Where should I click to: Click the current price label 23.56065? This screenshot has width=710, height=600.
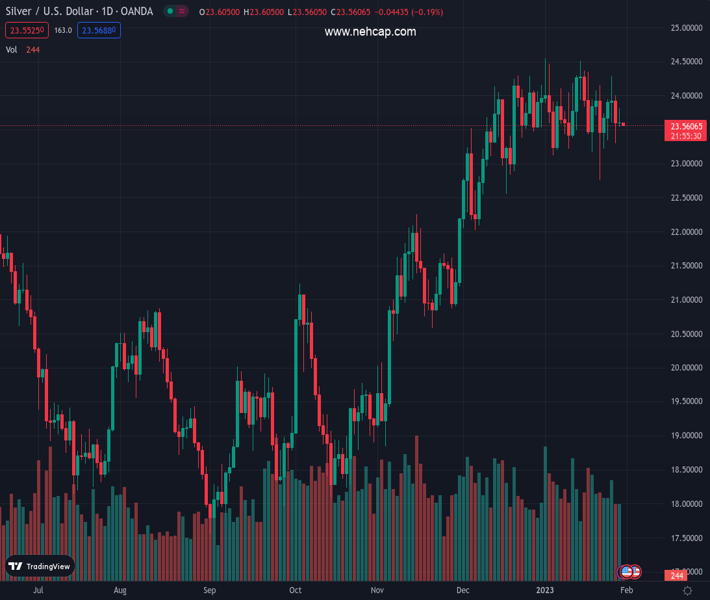[687, 126]
